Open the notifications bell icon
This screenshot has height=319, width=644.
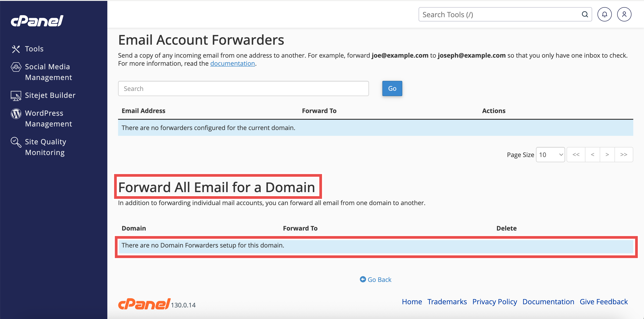604,15
